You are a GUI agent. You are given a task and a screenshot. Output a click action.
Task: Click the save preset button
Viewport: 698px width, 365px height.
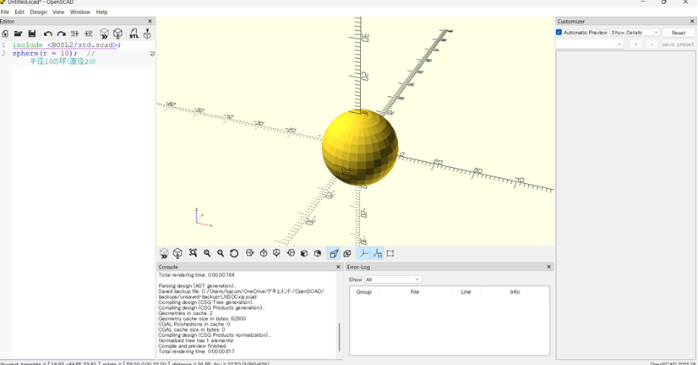pyautogui.click(x=678, y=44)
